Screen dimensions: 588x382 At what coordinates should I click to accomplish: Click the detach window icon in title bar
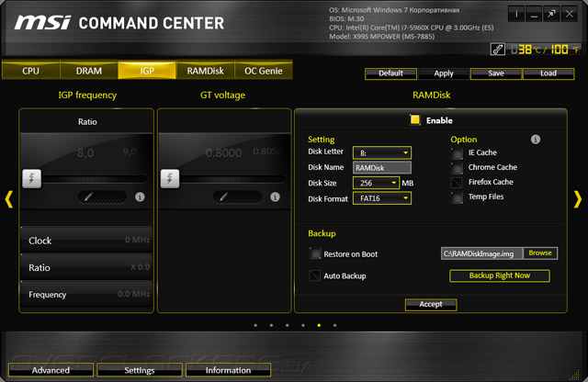pos(551,15)
